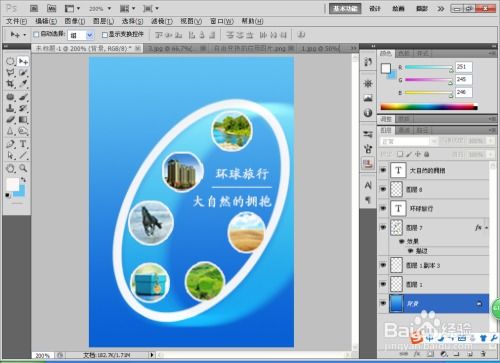Screen dimensions: 500x363
Task: Open the 图像(I) menu
Action: [x=75, y=21]
